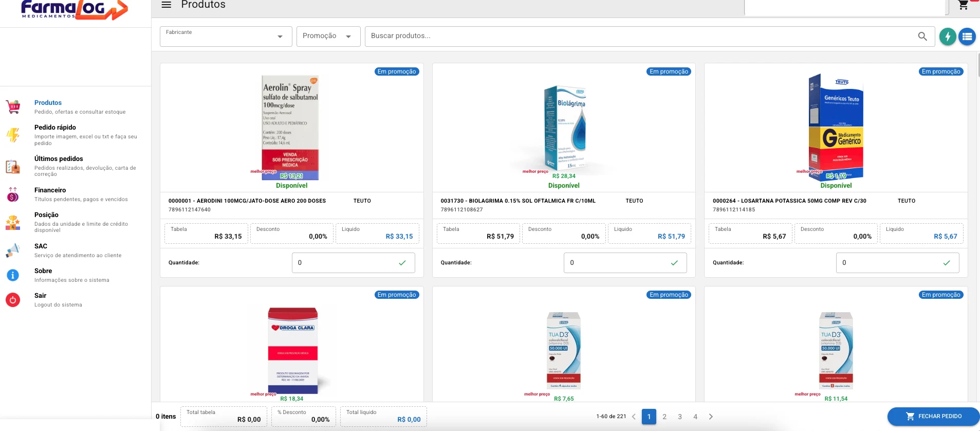Go to page 4
The image size is (980, 431).
tap(695, 417)
